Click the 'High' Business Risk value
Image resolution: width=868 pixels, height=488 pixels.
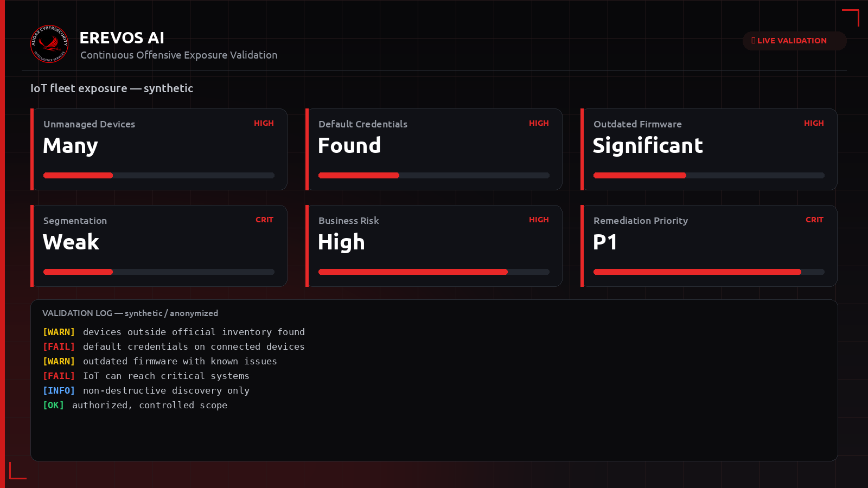point(341,242)
